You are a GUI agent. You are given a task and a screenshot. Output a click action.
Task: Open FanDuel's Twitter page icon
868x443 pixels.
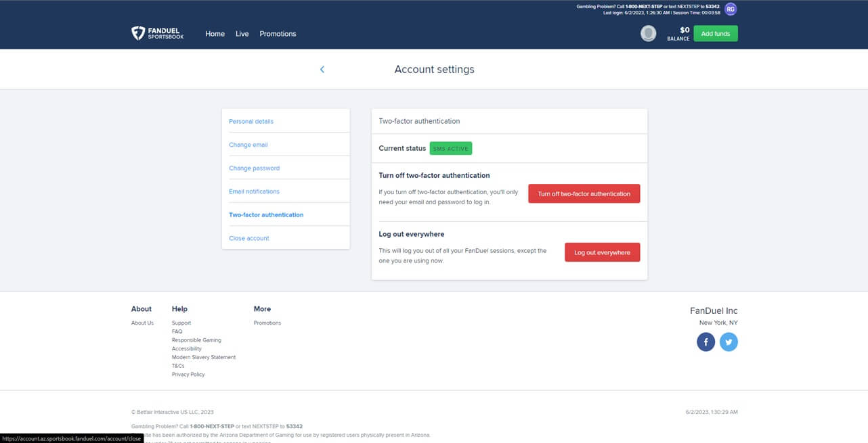click(729, 342)
